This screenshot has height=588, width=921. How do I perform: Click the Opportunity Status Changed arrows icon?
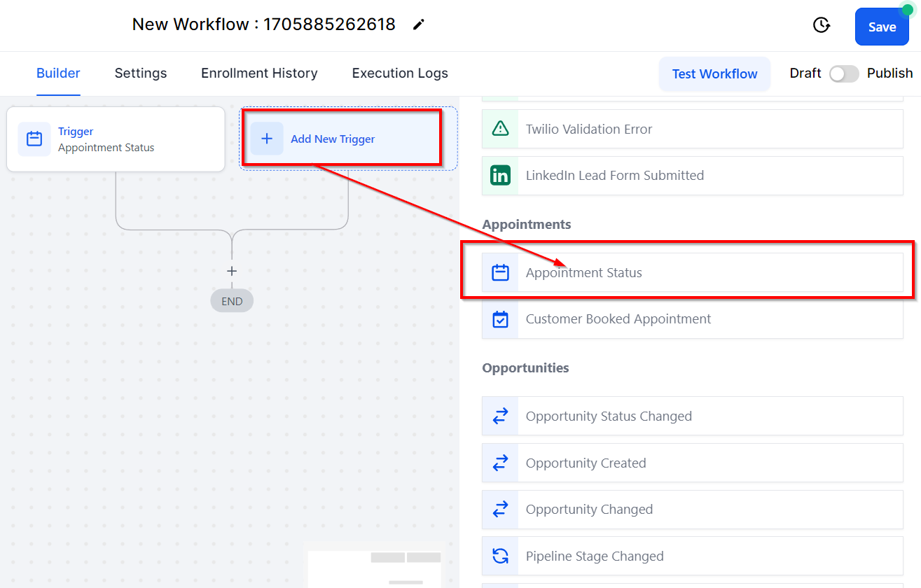[500, 416]
